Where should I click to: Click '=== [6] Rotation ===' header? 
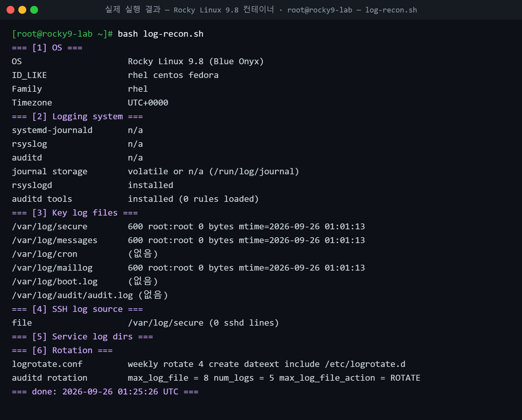coord(62,351)
